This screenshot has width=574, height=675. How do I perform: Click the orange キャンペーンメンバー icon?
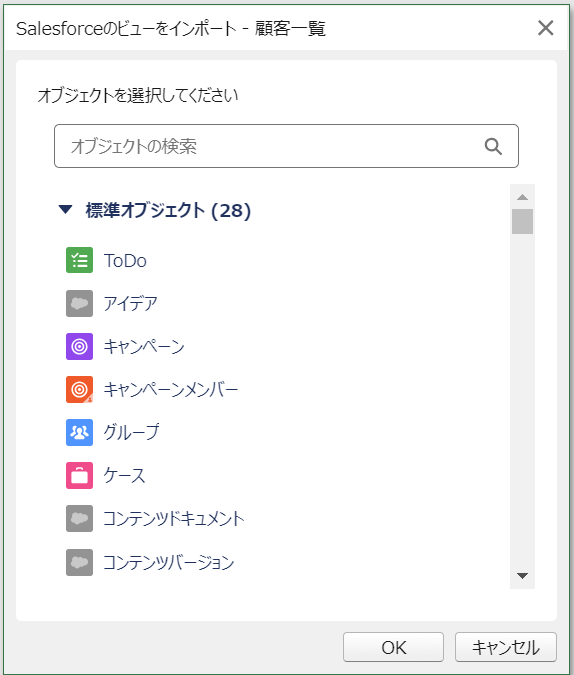tap(79, 389)
